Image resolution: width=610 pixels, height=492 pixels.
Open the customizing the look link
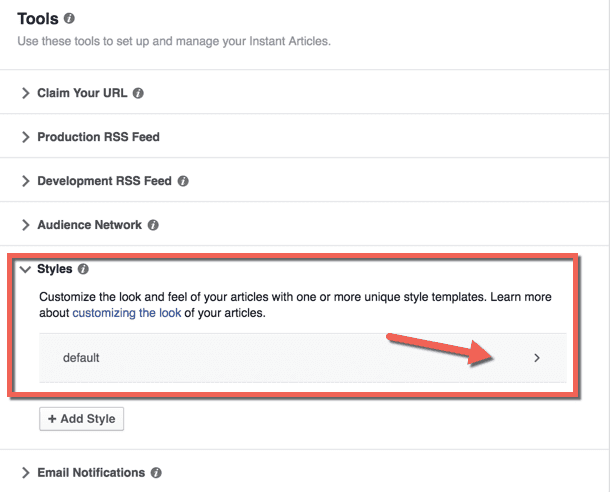[x=127, y=313]
